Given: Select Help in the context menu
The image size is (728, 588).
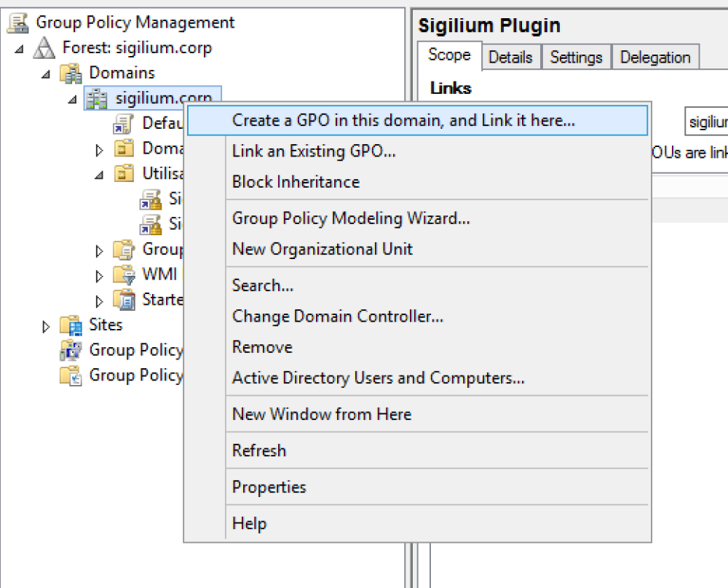Looking at the screenshot, I should click(417, 523).
